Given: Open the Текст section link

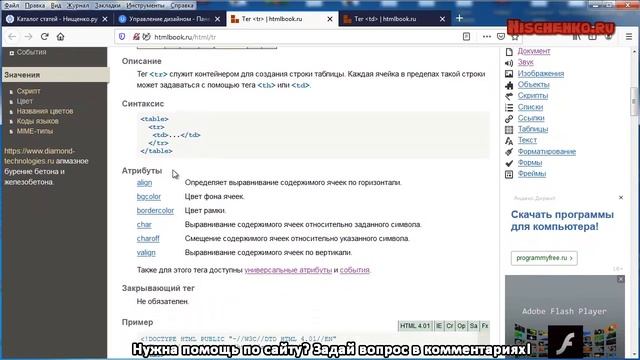Looking at the screenshot, I should pos(527,140).
